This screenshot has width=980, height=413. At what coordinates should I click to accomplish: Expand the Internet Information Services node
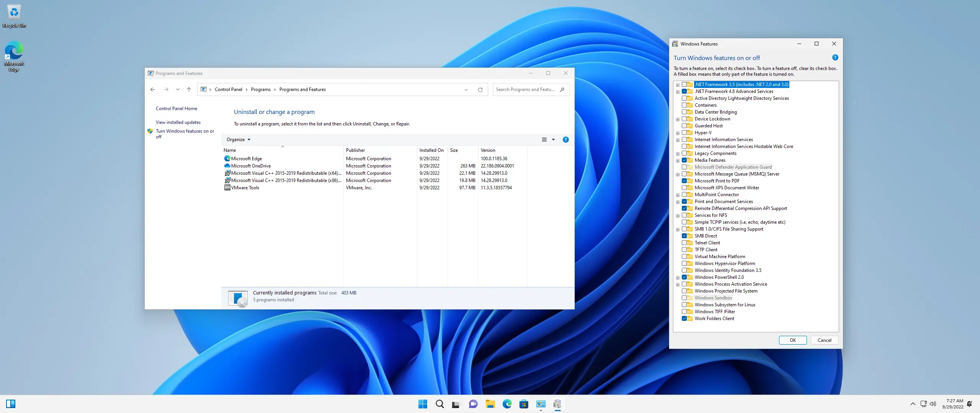tap(678, 140)
